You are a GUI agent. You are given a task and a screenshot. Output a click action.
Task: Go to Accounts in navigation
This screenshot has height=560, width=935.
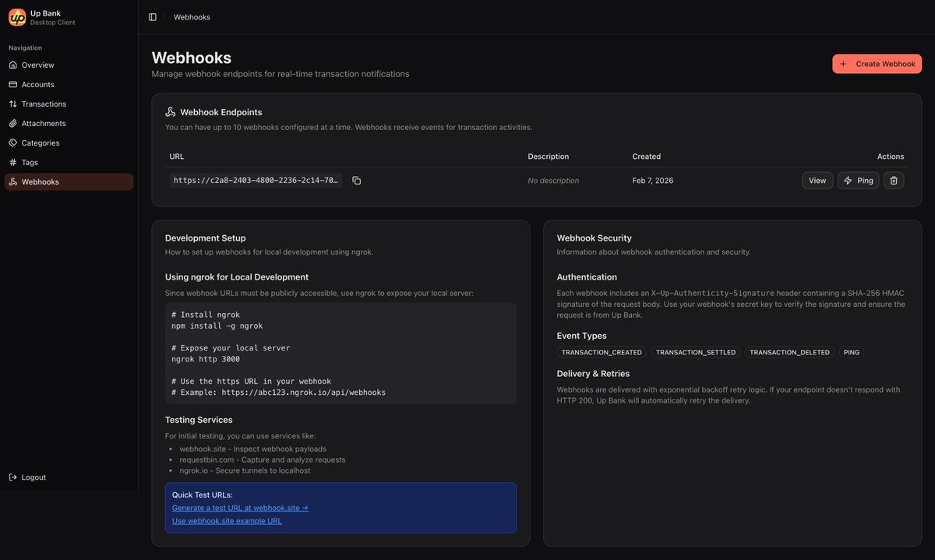pos(69,84)
